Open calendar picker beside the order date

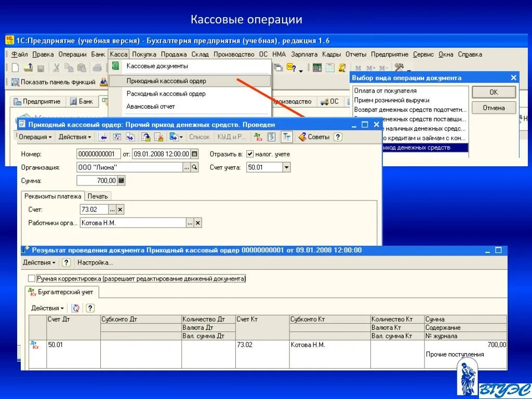(x=194, y=154)
